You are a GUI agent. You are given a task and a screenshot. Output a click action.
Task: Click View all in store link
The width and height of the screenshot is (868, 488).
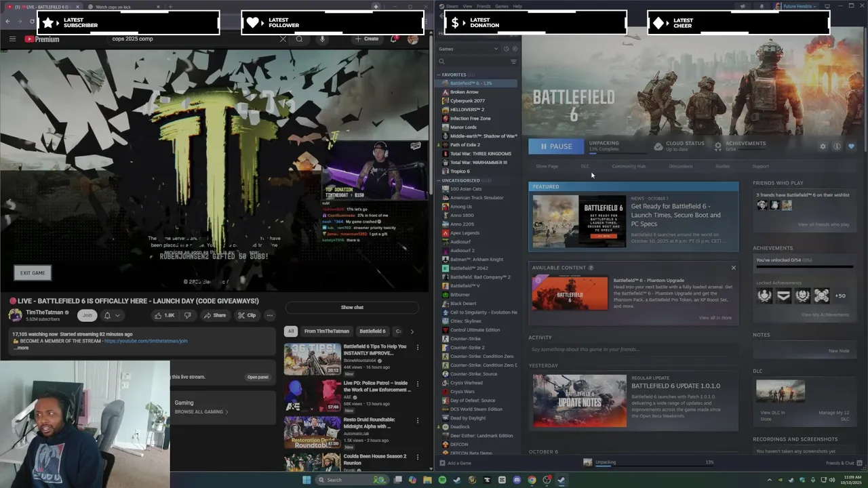715,318
